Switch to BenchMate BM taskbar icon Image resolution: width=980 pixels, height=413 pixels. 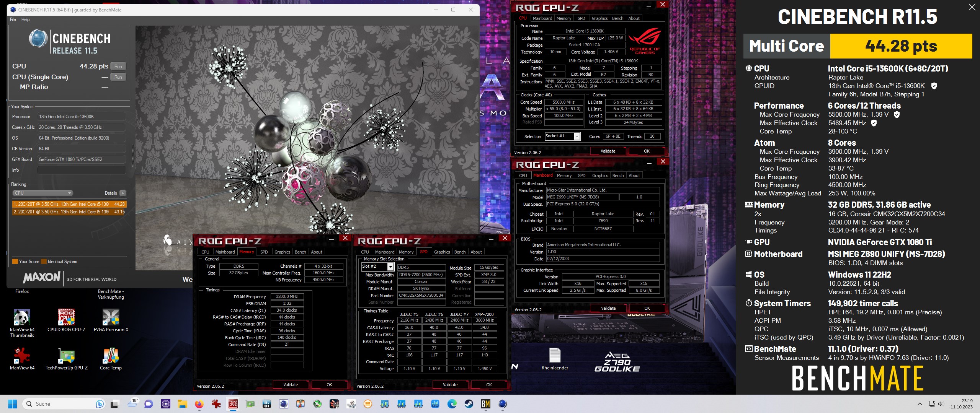tap(485, 404)
